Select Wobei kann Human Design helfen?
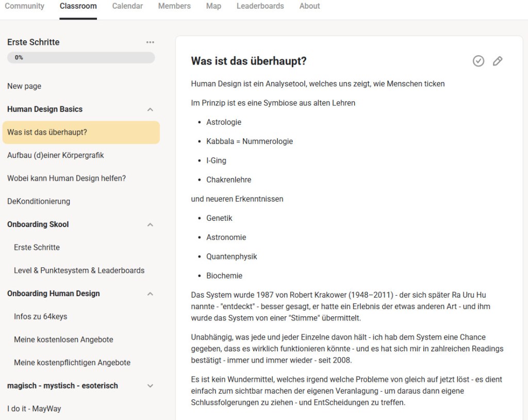The height and width of the screenshot is (420, 528). click(x=67, y=179)
